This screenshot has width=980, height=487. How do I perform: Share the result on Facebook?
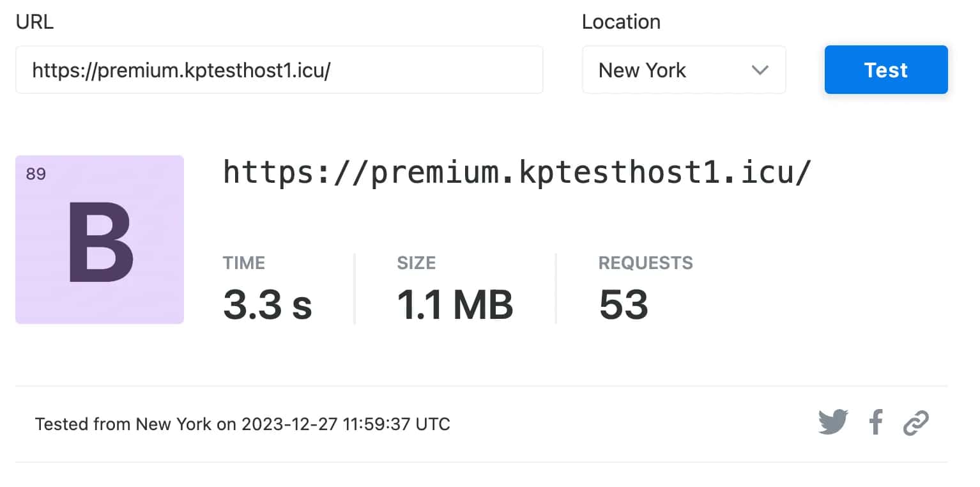point(876,422)
